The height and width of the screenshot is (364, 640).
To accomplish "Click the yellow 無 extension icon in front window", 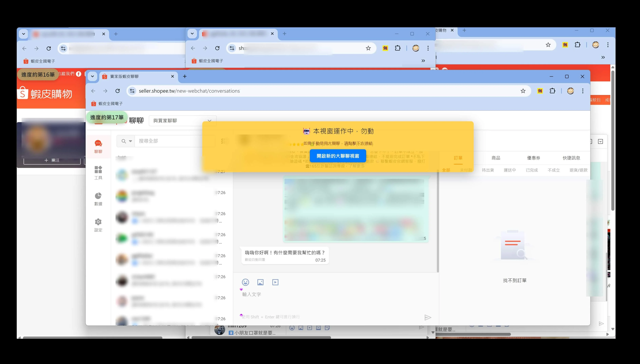I will tap(540, 91).
